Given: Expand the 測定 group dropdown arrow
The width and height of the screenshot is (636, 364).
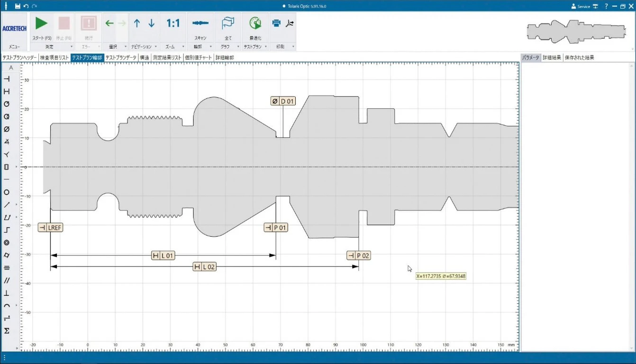Looking at the screenshot, I should click(72, 47).
